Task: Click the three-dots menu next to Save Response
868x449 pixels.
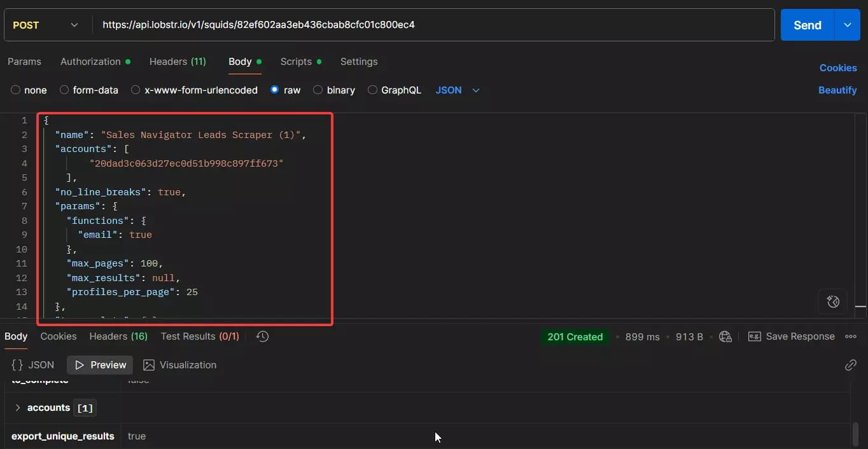Action: [x=851, y=336]
